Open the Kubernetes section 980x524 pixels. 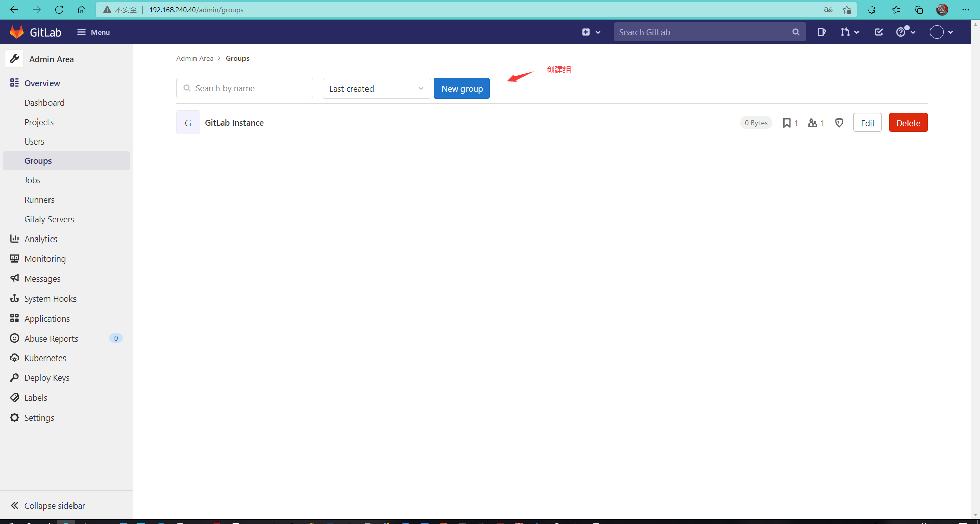click(45, 358)
